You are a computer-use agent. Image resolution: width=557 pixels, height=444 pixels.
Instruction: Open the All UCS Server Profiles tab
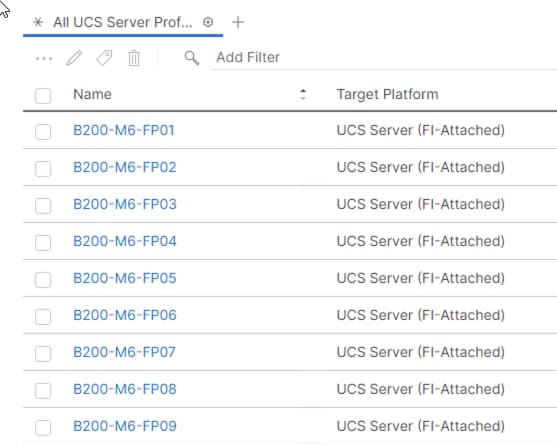(123, 22)
